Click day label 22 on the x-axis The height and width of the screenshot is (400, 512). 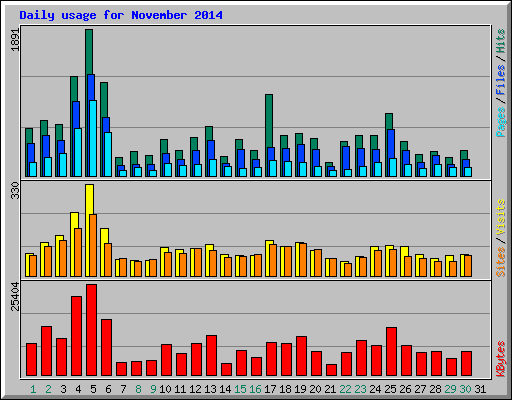click(x=345, y=389)
